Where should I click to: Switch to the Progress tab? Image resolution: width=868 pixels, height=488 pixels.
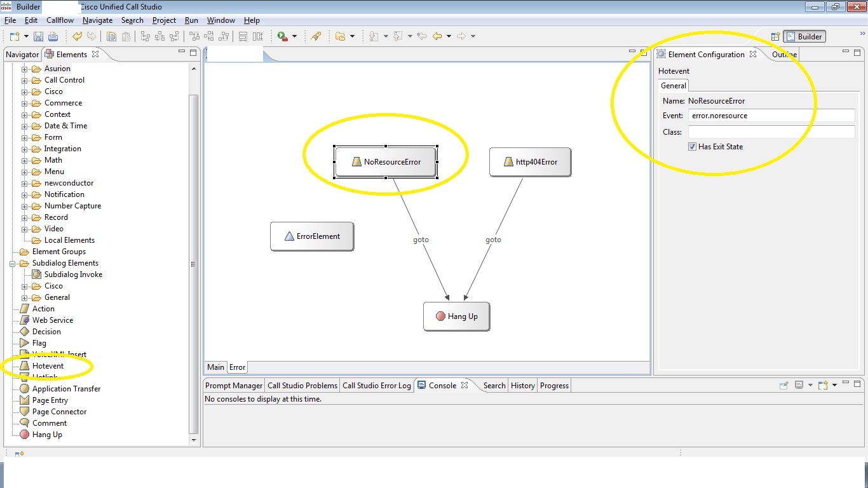click(x=554, y=386)
